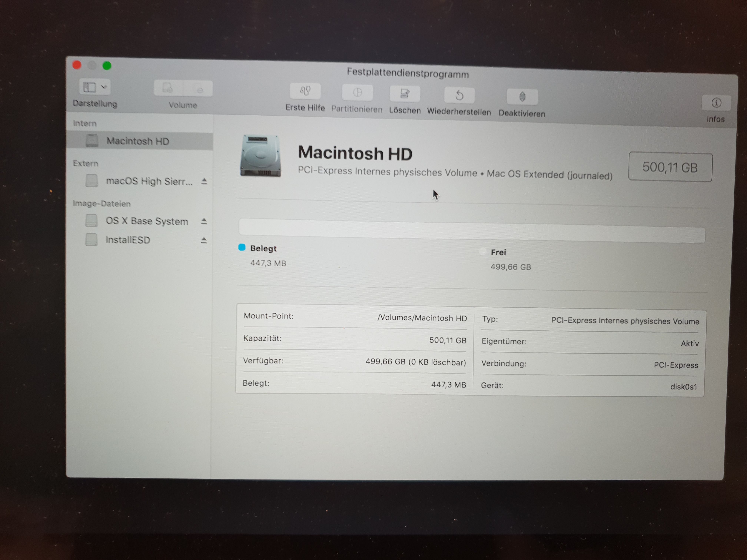This screenshot has height=560, width=747.
Task: Click the Macintosh HD main heading
Action: pyautogui.click(x=355, y=153)
